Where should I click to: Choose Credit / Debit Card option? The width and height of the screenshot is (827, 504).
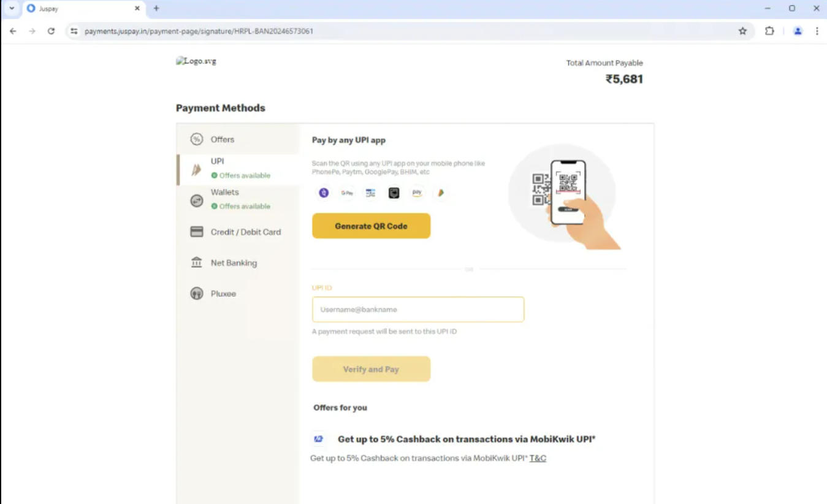(245, 232)
